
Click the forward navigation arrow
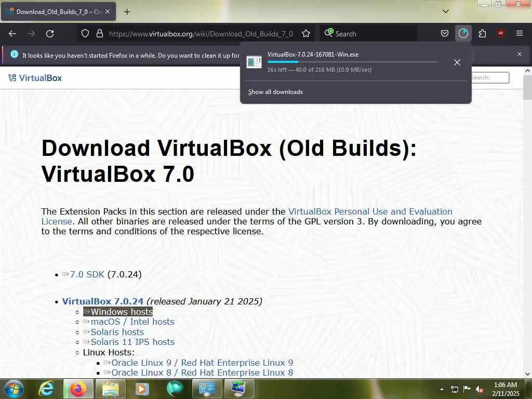(31, 34)
